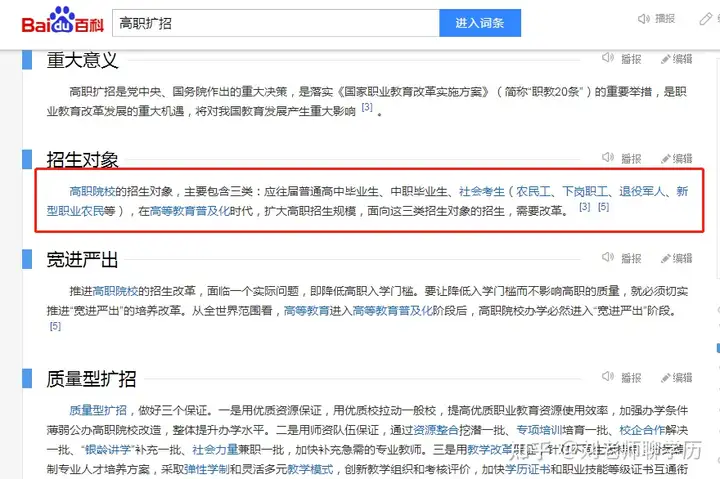Viewport: 720px width, 479px height.
Task: Open the 社会考生 link
Action: click(482, 191)
